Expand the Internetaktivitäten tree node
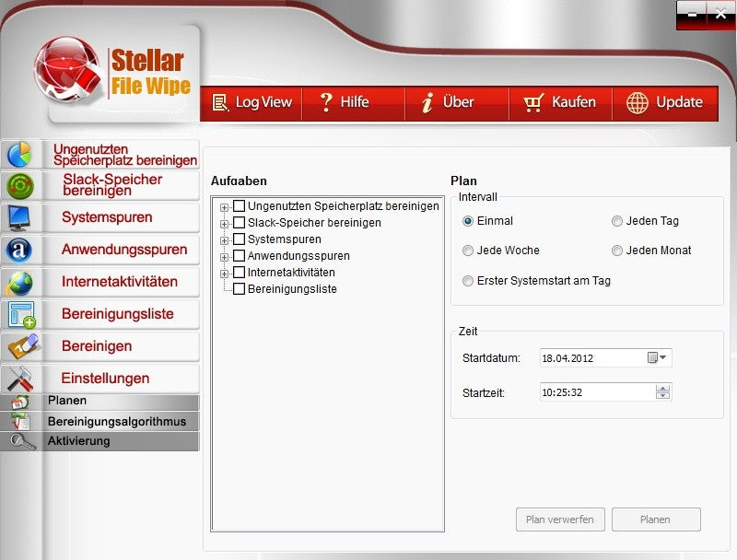 pos(224,274)
